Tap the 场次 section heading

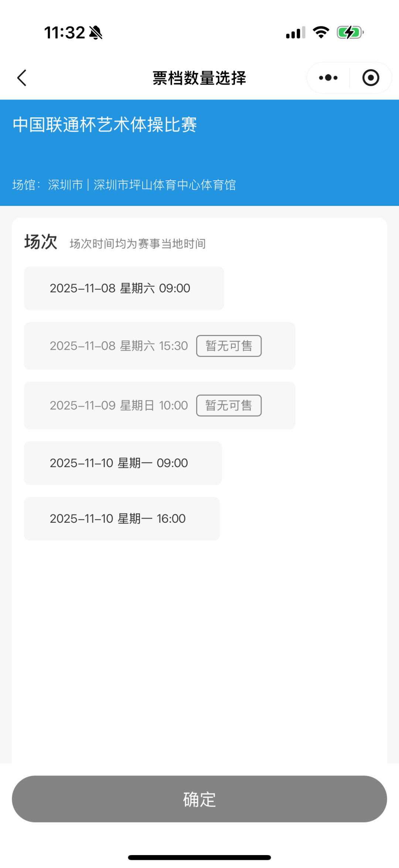[x=41, y=242]
